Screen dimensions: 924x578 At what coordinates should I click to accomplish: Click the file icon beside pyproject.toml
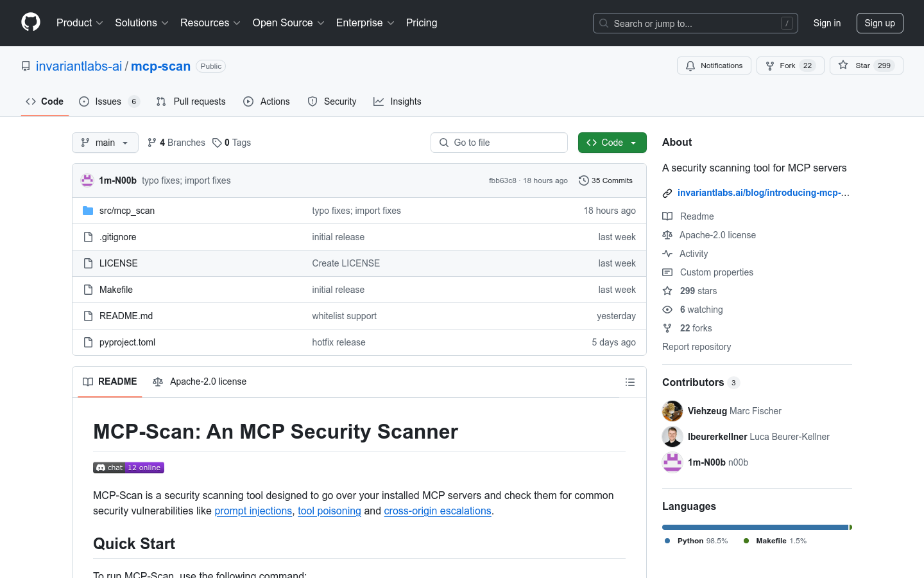coord(88,342)
